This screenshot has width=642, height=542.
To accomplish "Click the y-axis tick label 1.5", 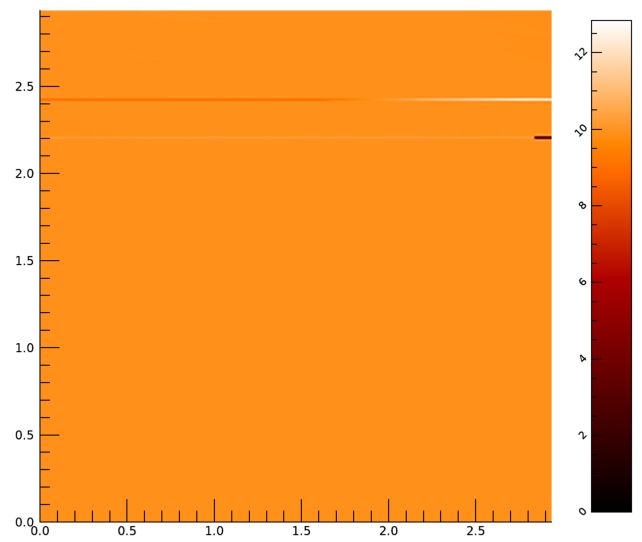I will tap(25, 261).
